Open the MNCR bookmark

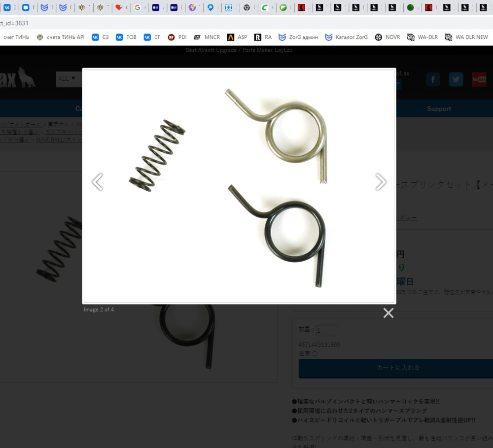pyautogui.click(x=207, y=37)
